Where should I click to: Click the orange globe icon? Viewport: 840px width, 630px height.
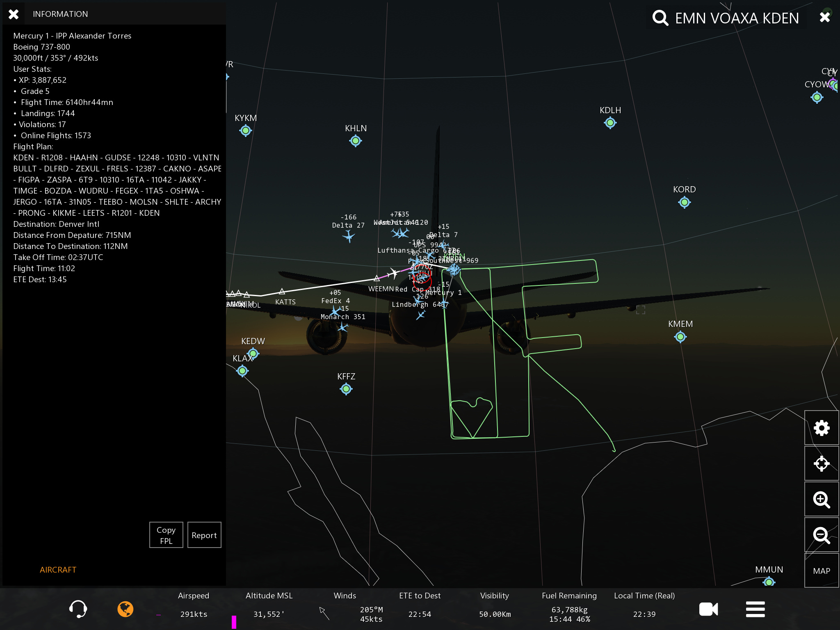tap(126, 609)
